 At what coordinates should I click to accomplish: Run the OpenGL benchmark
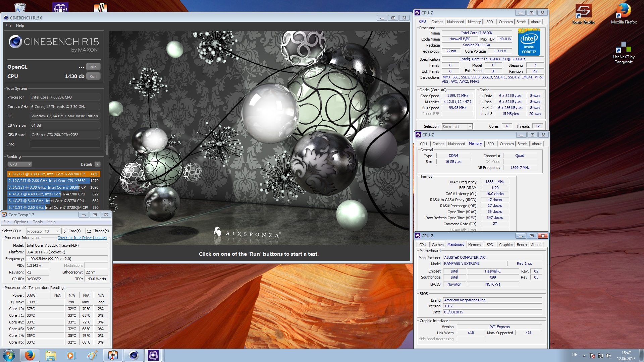(93, 67)
